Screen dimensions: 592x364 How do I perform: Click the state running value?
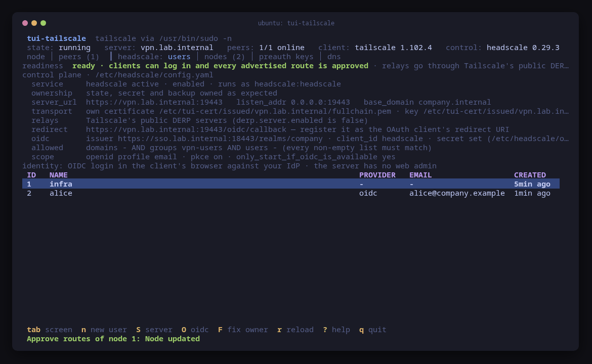74,48
